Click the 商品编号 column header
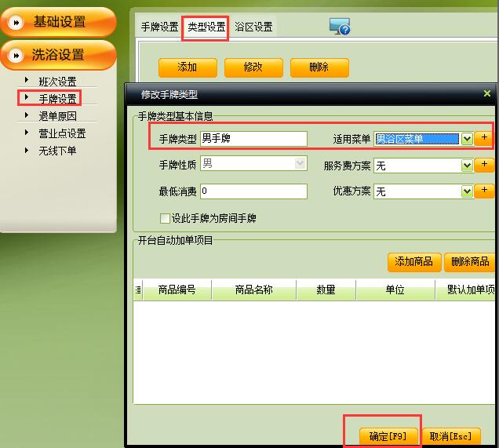The image size is (499, 448). [x=177, y=290]
